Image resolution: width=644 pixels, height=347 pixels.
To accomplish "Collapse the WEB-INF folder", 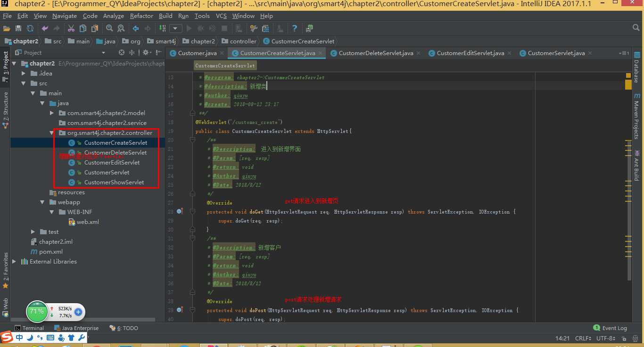I will (52, 212).
